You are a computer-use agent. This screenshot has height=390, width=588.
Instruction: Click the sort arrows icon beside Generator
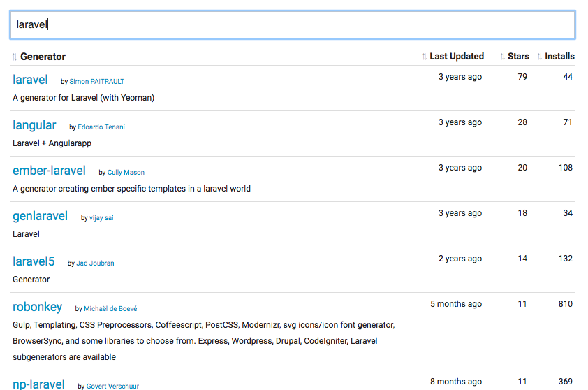14,57
